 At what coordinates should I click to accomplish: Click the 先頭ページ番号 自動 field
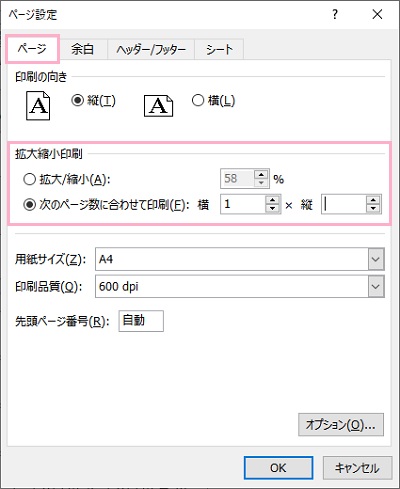coord(141,321)
